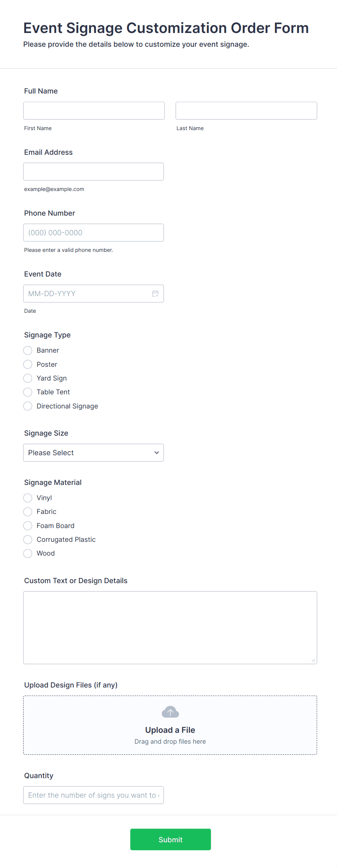
Task: Select the Banner signage type
Action: click(x=28, y=350)
